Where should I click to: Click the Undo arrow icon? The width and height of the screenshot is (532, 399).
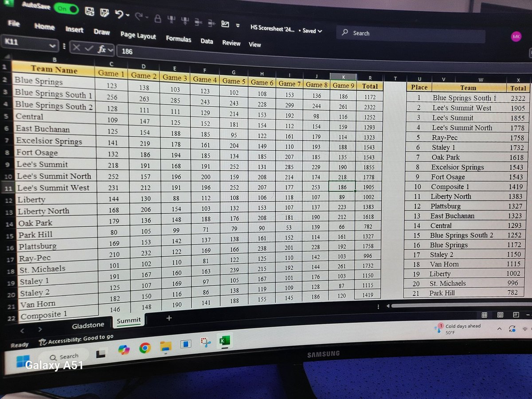(119, 15)
